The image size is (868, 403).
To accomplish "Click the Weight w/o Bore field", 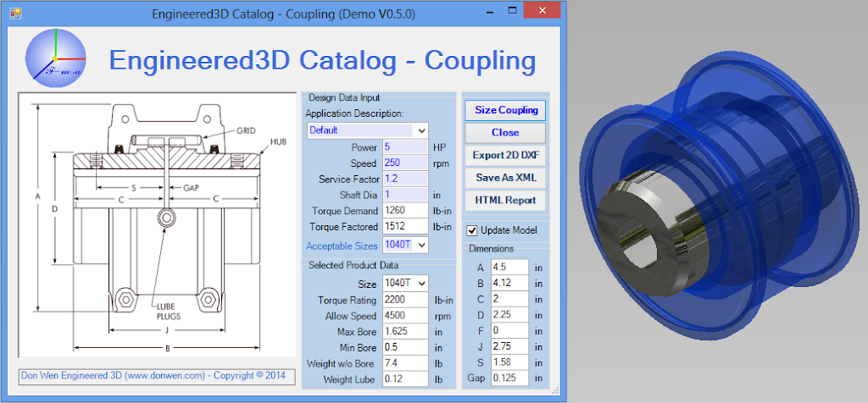I will click(x=404, y=364).
